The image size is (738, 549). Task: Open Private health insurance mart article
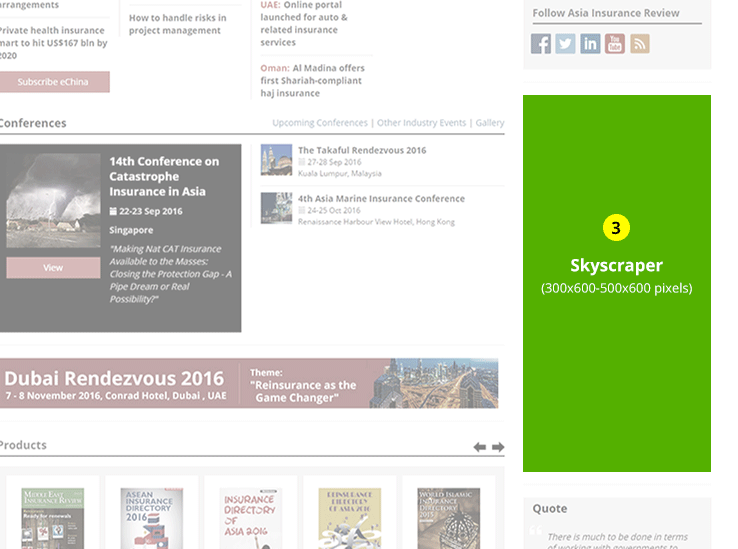[54, 43]
